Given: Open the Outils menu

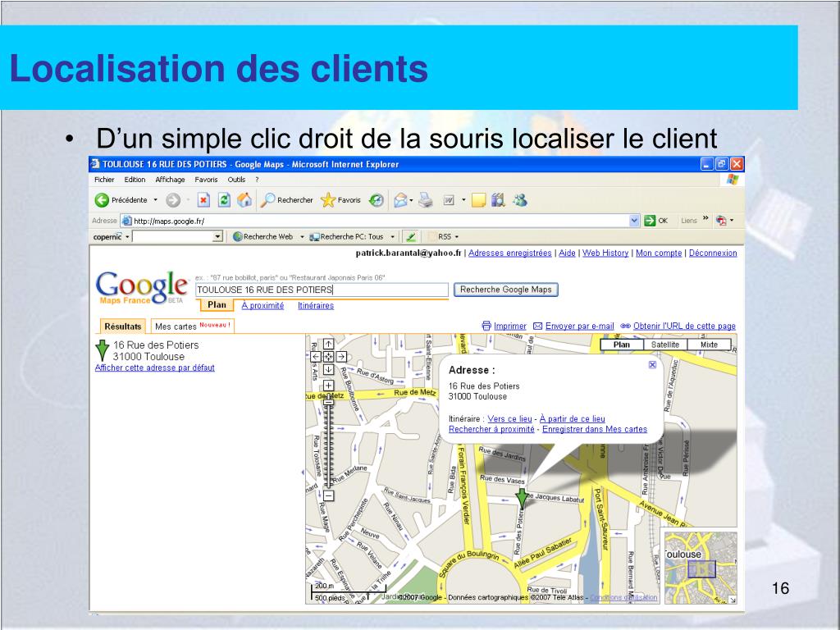Looking at the screenshot, I should tap(236, 180).
